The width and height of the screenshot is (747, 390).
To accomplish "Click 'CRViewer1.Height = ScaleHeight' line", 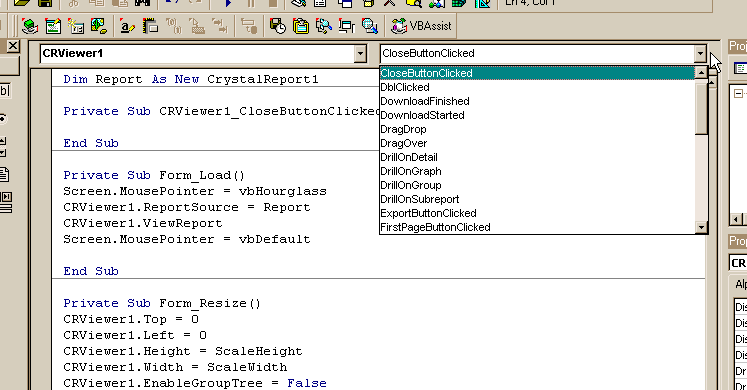I will [182, 351].
